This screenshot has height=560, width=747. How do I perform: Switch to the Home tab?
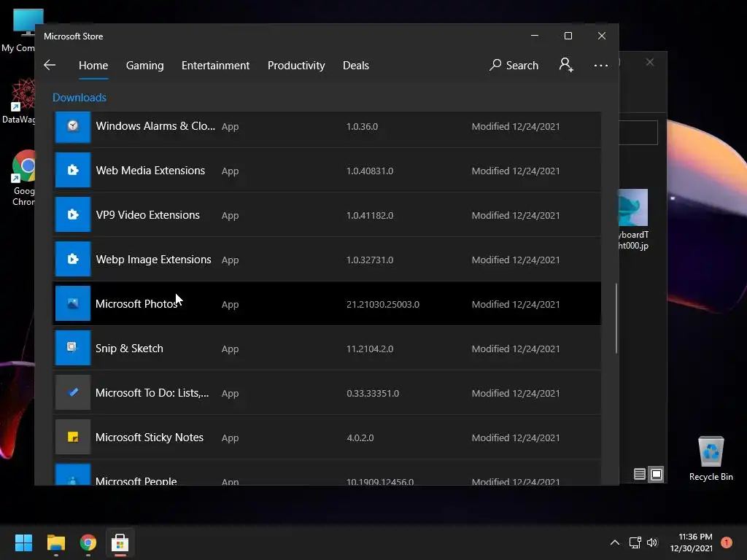tap(93, 65)
